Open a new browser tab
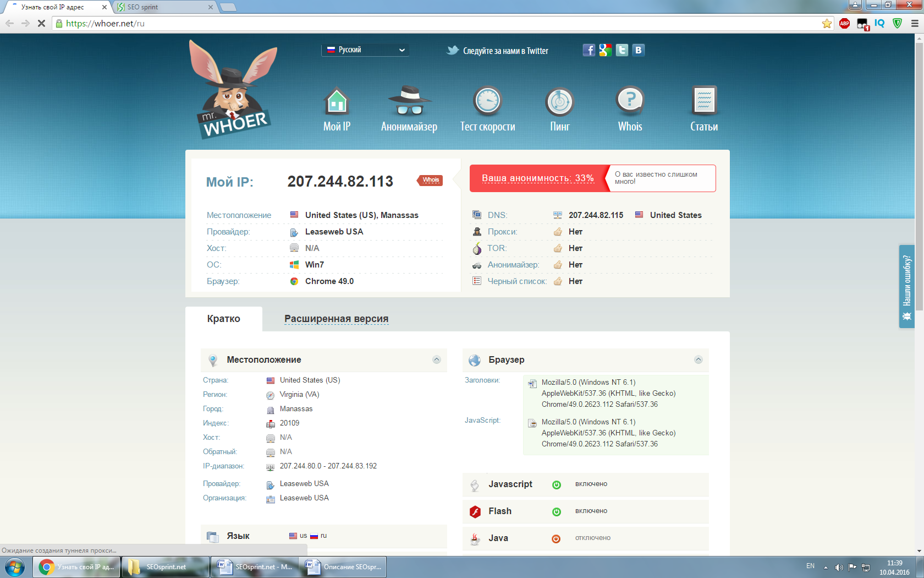The image size is (924, 578). click(x=228, y=7)
